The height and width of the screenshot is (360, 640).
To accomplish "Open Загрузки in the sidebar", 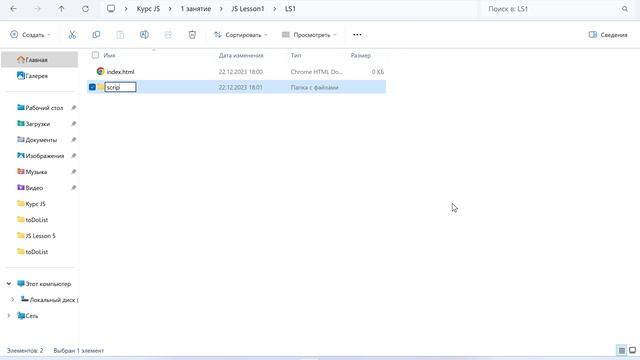I will tap(38, 124).
